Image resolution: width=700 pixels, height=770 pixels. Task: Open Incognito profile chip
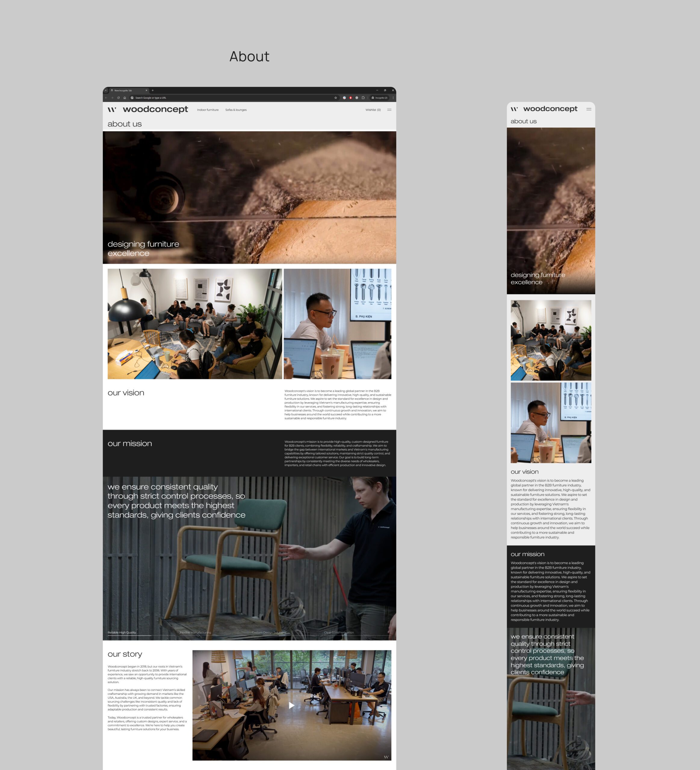point(379,98)
